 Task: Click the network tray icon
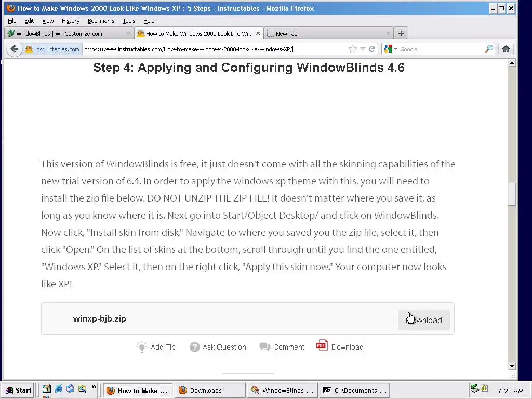click(x=475, y=389)
